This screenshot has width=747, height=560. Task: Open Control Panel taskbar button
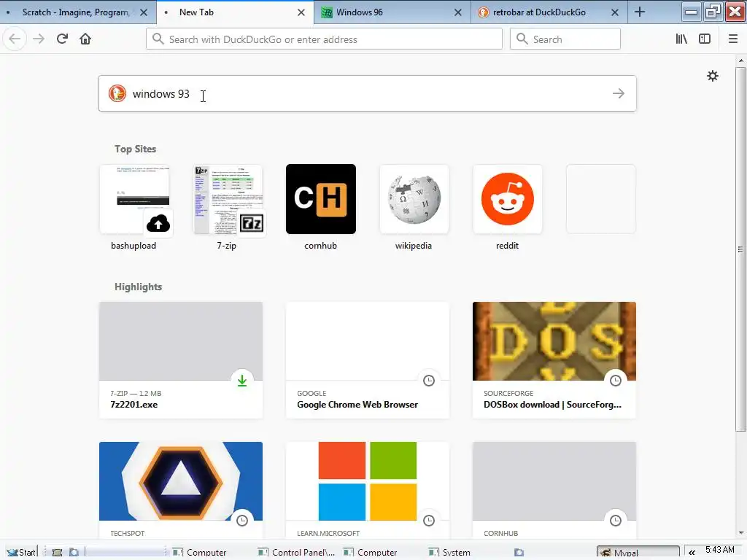297,553
